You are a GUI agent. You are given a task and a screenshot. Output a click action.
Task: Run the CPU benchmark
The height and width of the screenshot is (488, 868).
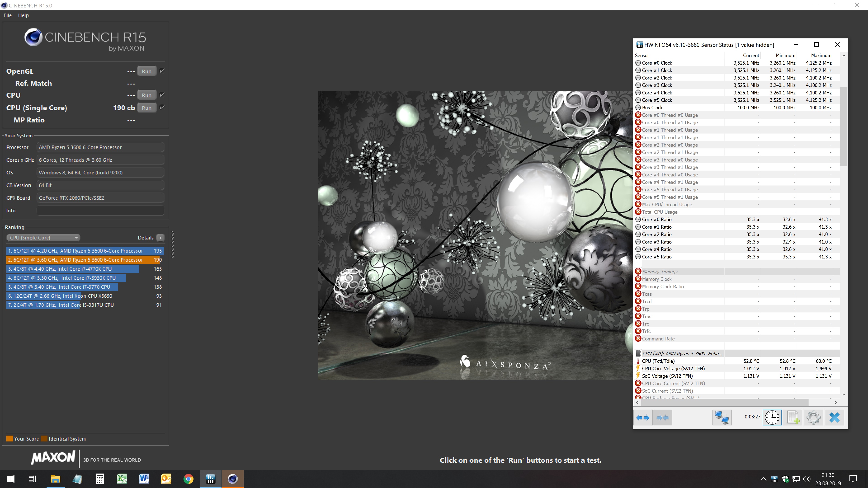146,95
